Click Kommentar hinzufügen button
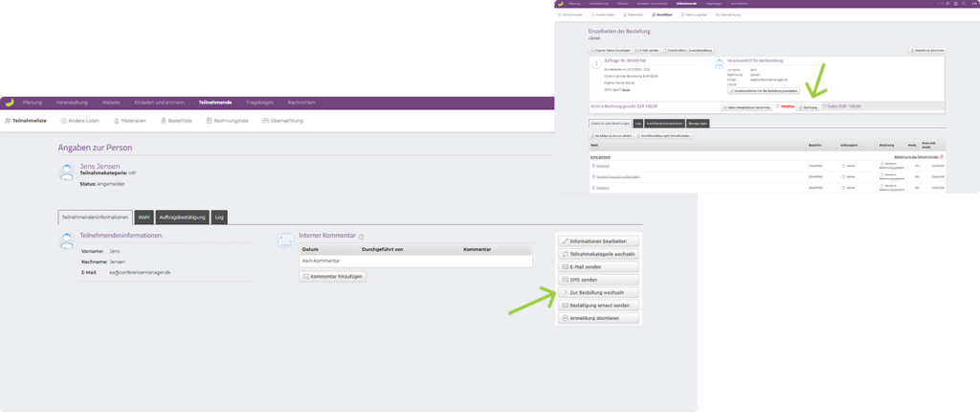Image resolution: width=980 pixels, height=412 pixels. (332, 276)
